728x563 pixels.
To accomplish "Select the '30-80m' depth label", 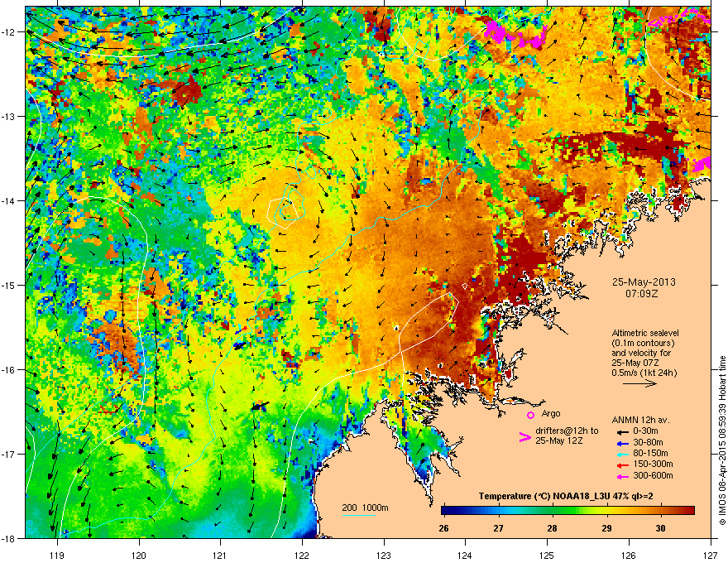I will (x=648, y=443).
